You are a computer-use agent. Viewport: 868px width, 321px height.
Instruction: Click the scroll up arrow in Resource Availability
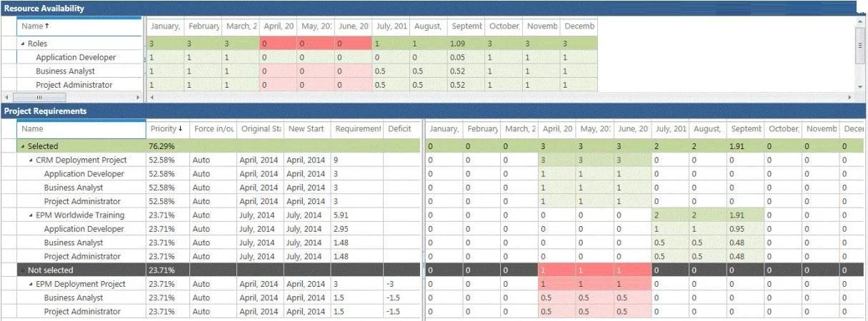click(x=860, y=22)
